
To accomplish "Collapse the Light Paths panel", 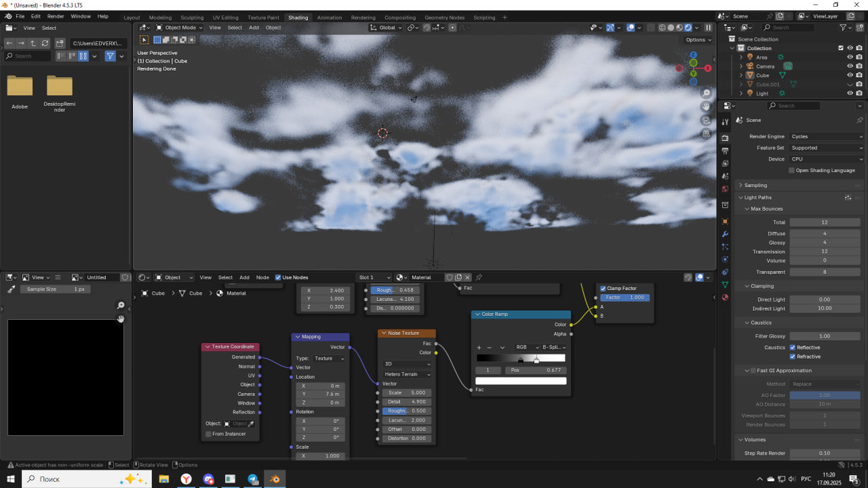I will 757,197.
